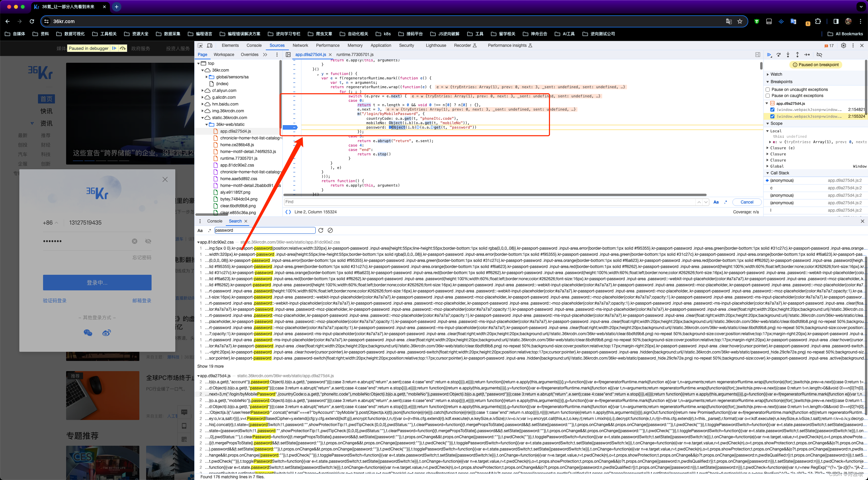Image resolution: width=868 pixels, height=480 pixels.
Task: Click the Step into next function icon
Action: tap(788, 55)
